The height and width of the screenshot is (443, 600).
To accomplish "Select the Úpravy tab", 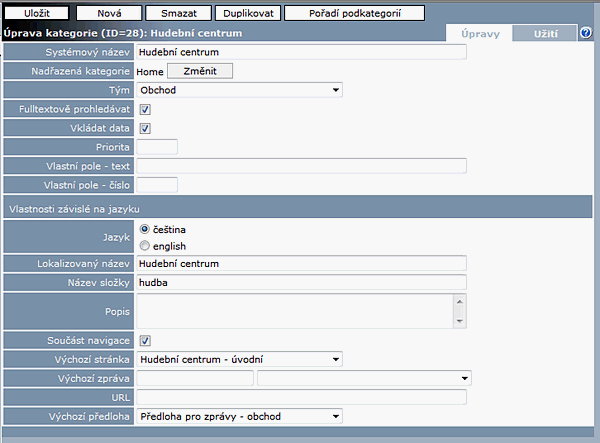I will click(479, 33).
